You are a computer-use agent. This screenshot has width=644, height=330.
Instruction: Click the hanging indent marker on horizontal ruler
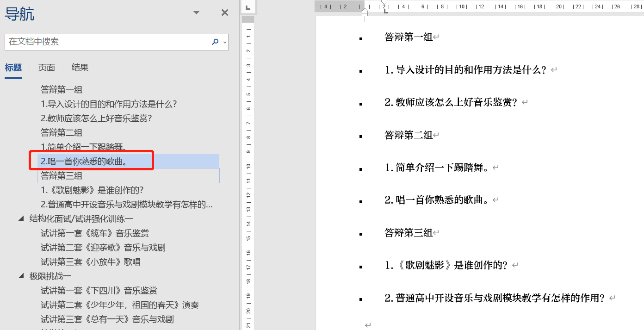click(365, 10)
